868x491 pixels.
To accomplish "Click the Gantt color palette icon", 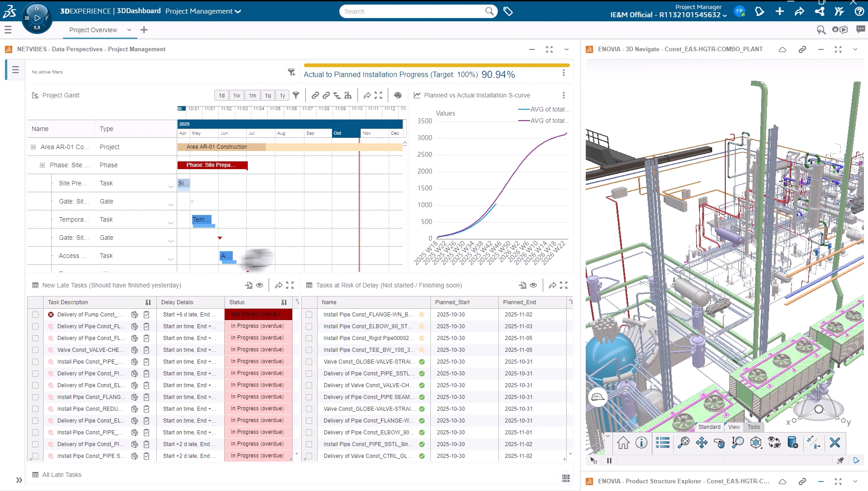I will coord(397,95).
